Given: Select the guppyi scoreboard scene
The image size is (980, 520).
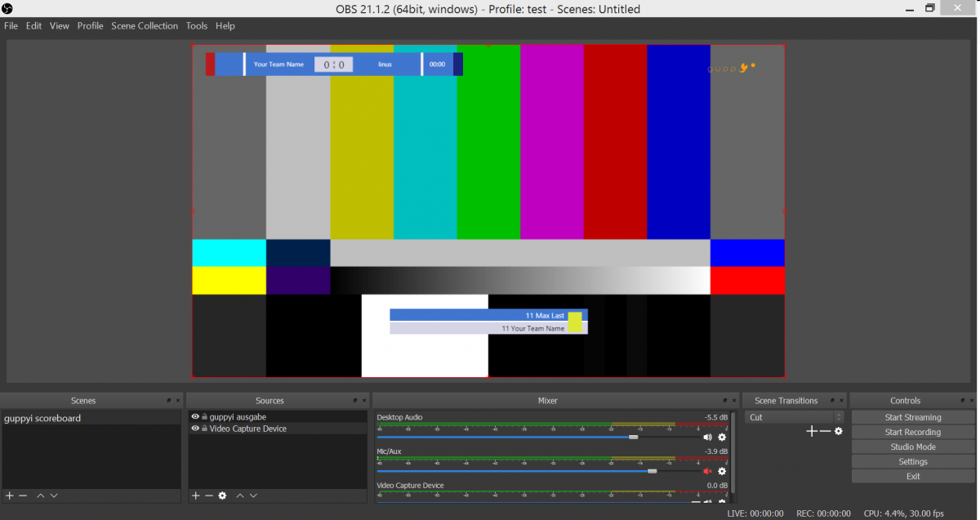Looking at the screenshot, I should click(x=42, y=417).
